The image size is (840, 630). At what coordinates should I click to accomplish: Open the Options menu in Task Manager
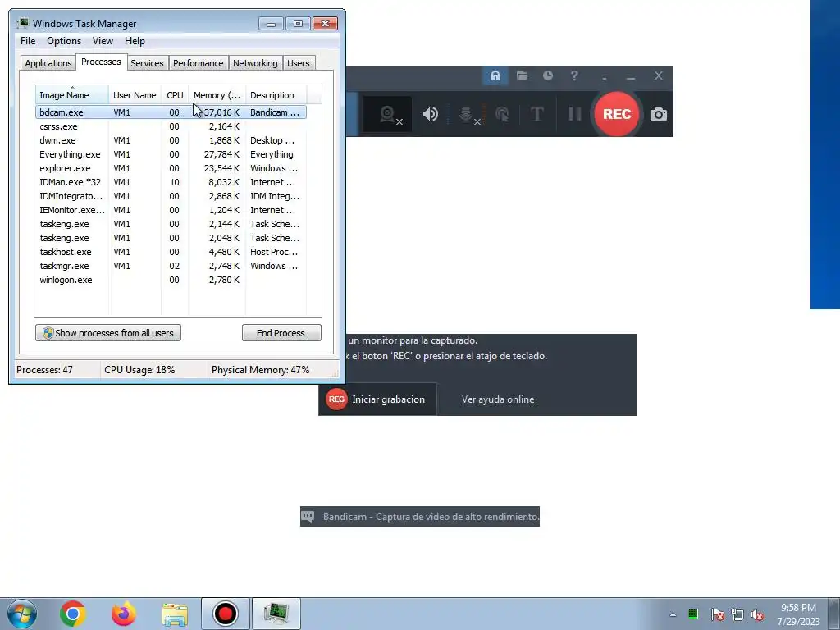pyautogui.click(x=64, y=41)
